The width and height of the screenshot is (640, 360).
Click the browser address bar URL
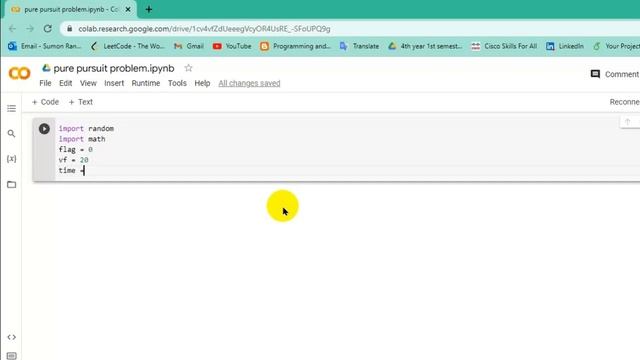click(204, 29)
